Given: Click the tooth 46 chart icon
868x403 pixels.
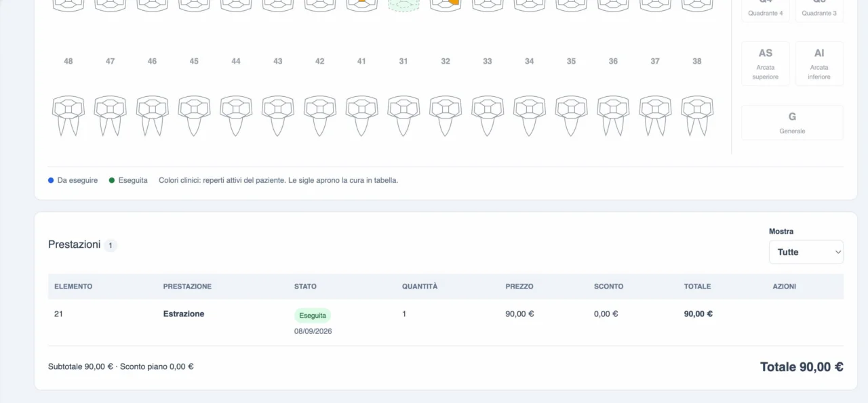Looking at the screenshot, I should pos(152,116).
